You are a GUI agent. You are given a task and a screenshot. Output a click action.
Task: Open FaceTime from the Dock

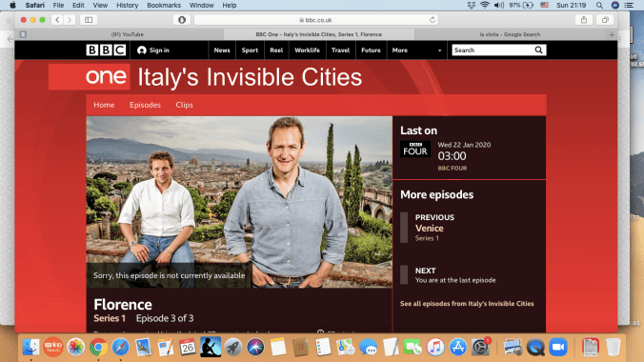(x=413, y=347)
